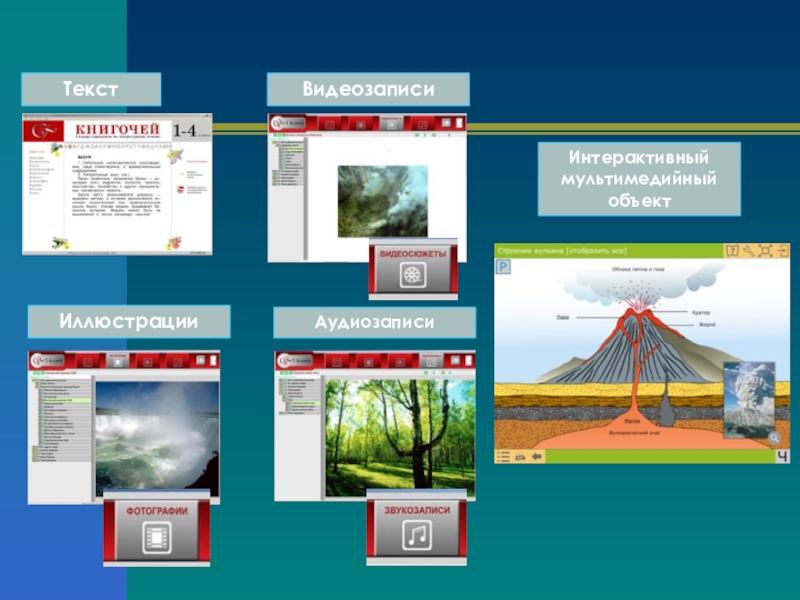Click the music note tab in the Иллюстрации window
Viewport: 800px width, 600px height.
click(x=178, y=361)
